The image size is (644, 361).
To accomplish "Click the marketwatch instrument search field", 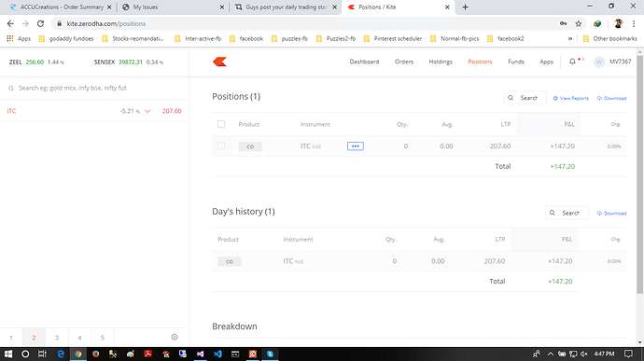I will tap(94, 88).
